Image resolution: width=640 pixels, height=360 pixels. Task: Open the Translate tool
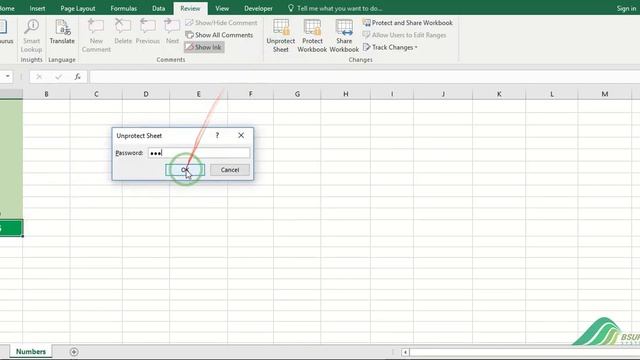point(62,32)
